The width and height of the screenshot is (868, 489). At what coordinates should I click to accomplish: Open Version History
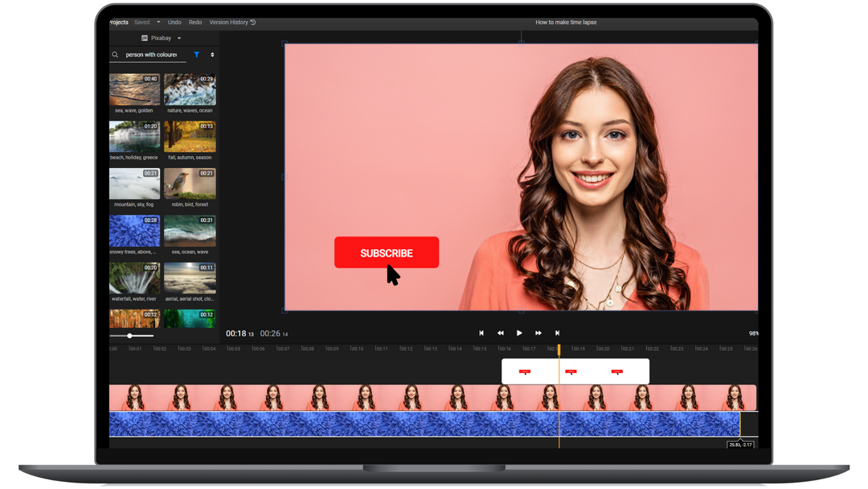pyautogui.click(x=232, y=23)
